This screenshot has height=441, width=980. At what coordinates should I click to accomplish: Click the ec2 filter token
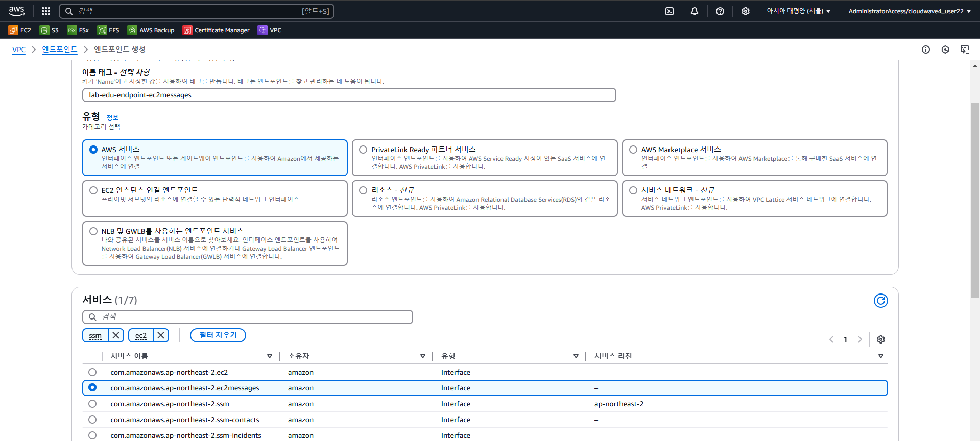coord(141,335)
